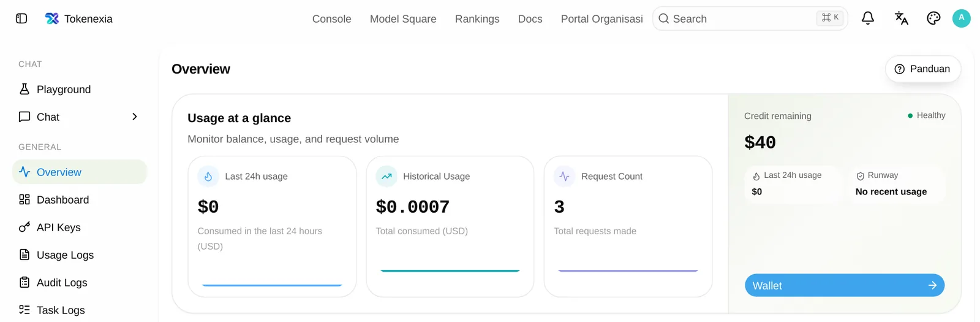980x322 pixels.
Task: Click the Usage at a glance heading
Action: click(x=239, y=118)
